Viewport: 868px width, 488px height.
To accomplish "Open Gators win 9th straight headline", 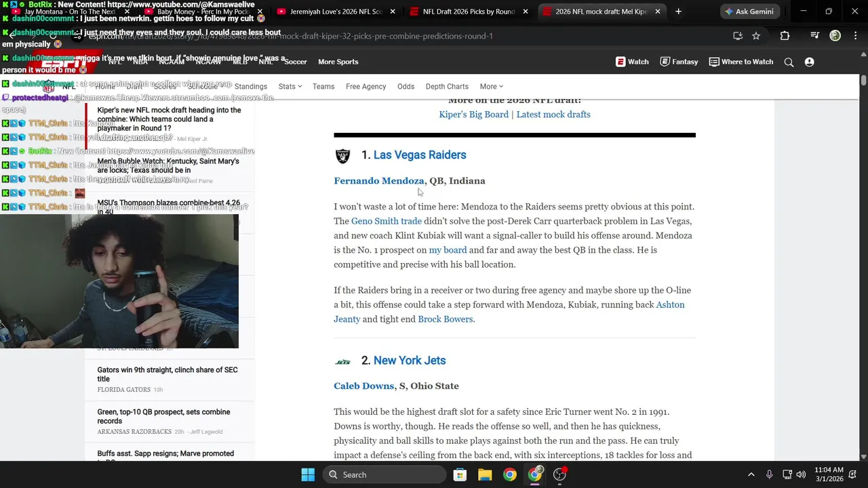I will tap(167, 374).
